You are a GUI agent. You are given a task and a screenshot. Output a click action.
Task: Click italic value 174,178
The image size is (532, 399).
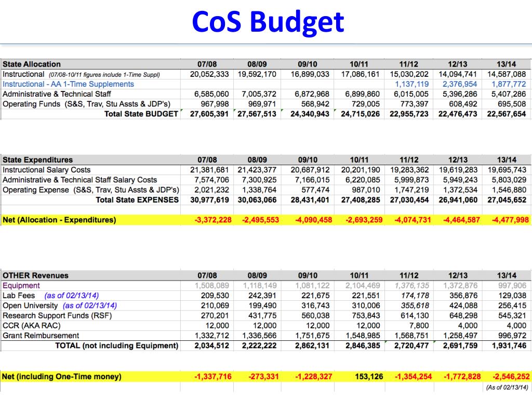(415, 296)
